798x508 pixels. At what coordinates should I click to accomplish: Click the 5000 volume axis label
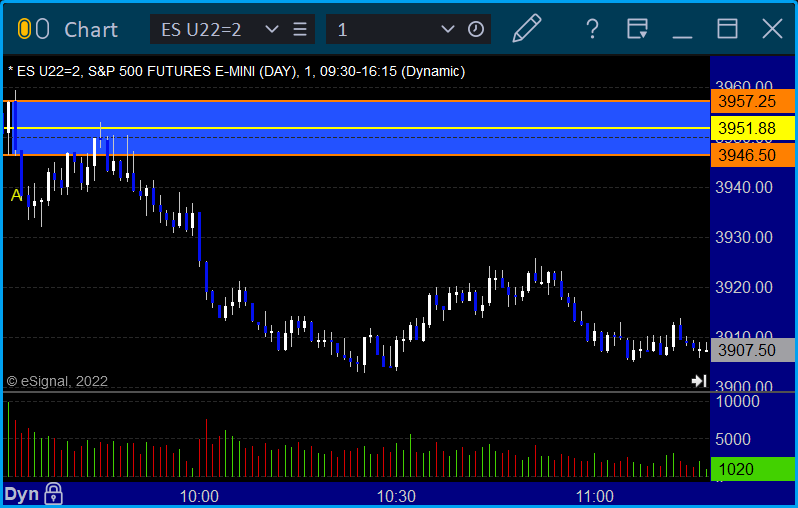coord(733,439)
